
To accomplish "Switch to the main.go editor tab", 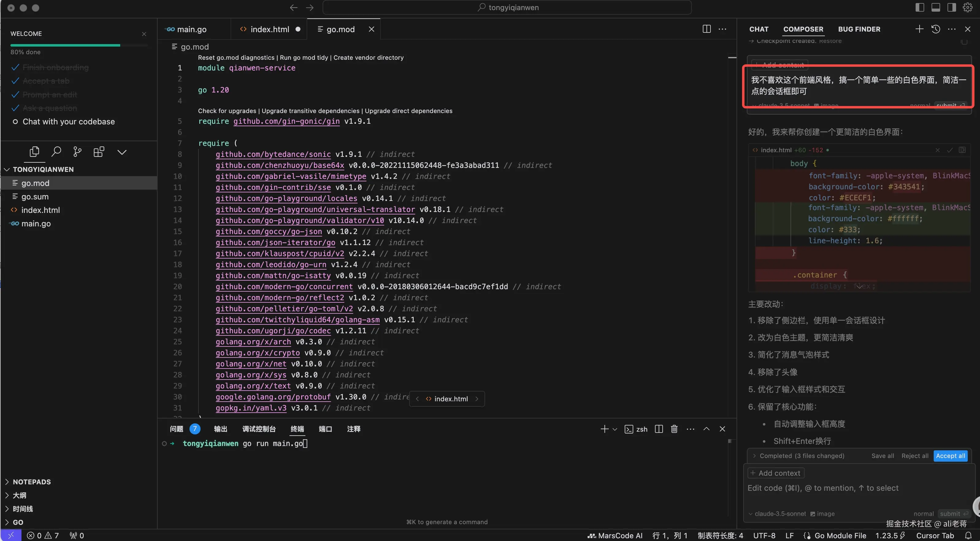I will (191, 29).
